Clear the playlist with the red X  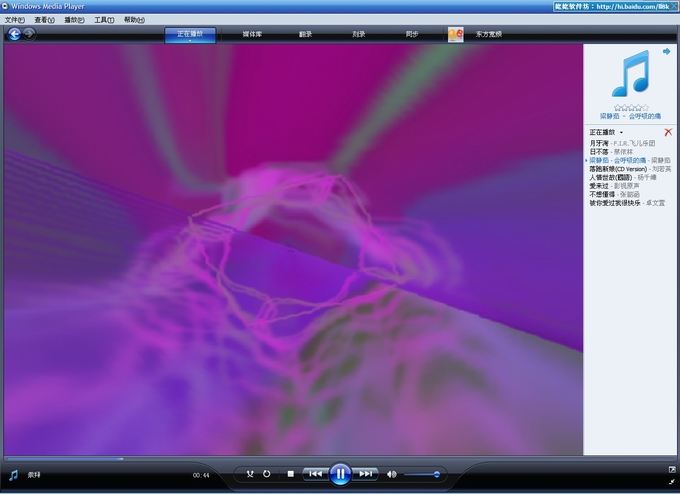[668, 132]
